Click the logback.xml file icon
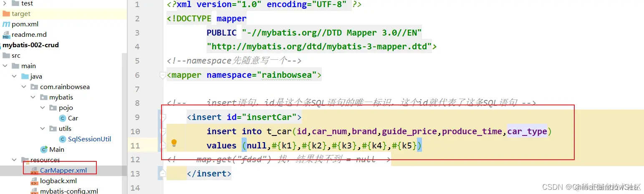The height and width of the screenshot is (194, 644). (34, 181)
